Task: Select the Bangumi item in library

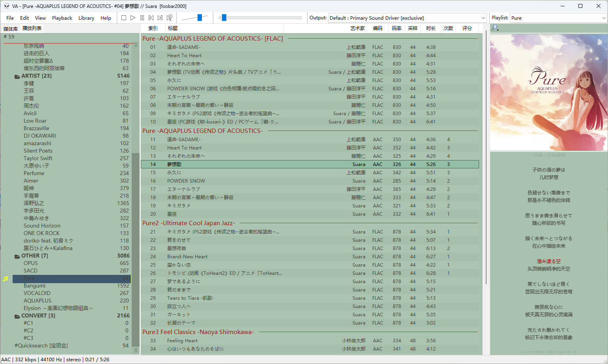Action: (x=34, y=286)
